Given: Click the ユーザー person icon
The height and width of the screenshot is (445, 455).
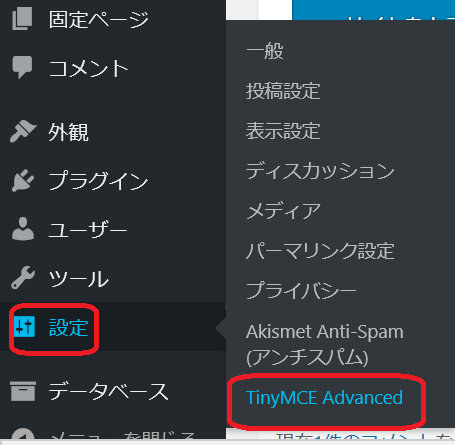Looking at the screenshot, I should [x=23, y=229].
